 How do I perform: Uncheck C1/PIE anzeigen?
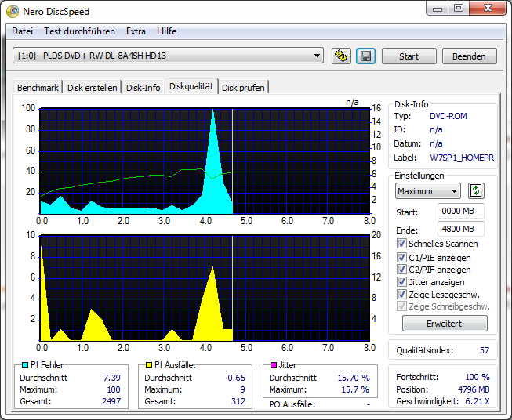click(401, 258)
